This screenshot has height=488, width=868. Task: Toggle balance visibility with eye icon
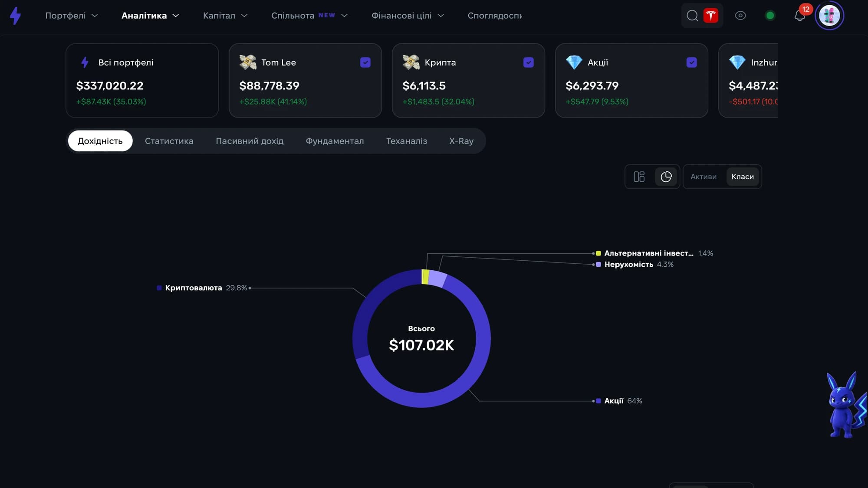(740, 16)
